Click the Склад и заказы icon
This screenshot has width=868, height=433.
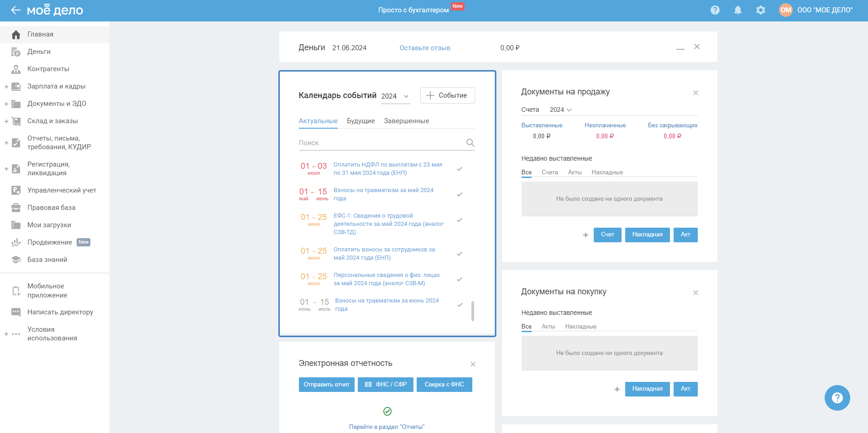(16, 121)
